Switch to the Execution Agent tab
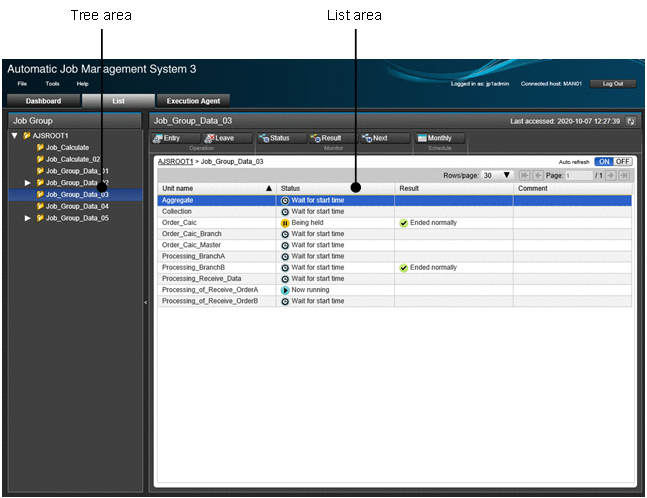This screenshot has width=647, height=498. click(x=193, y=101)
